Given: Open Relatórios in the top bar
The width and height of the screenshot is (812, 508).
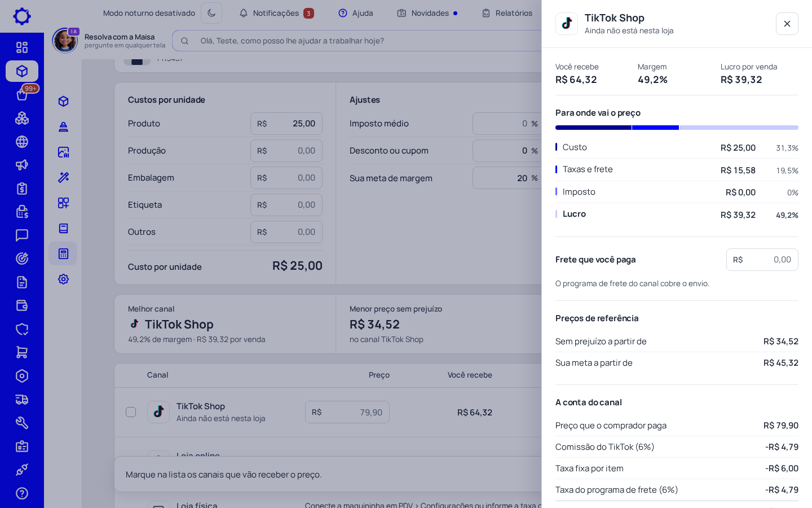Looking at the screenshot, I should [507, 13].
